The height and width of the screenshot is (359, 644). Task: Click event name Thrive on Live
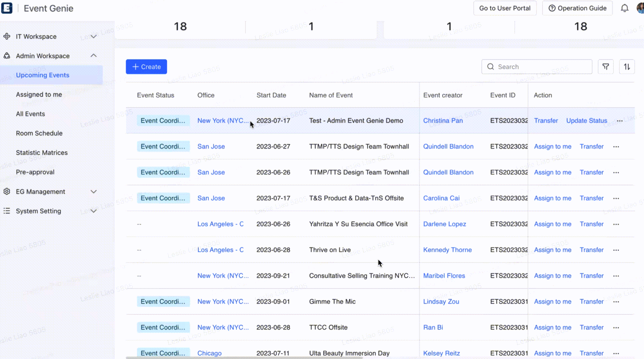coord(330,250)
